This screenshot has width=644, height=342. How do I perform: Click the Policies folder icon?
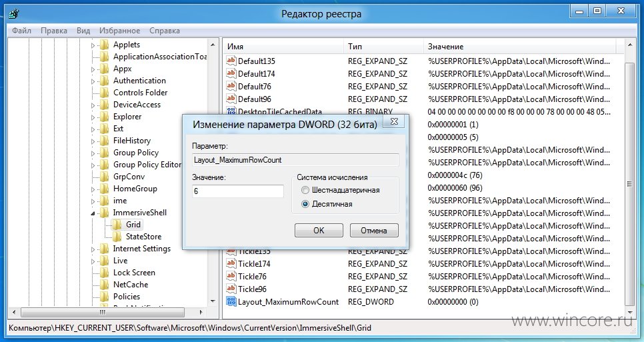click(105, 297)
